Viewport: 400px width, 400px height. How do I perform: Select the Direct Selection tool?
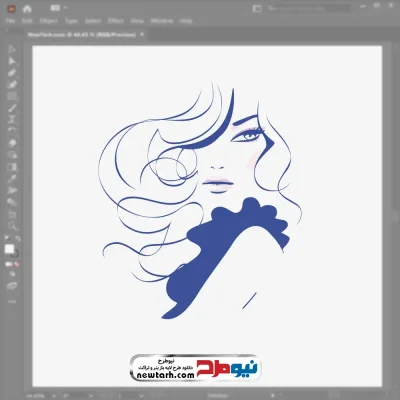[12, 61]
